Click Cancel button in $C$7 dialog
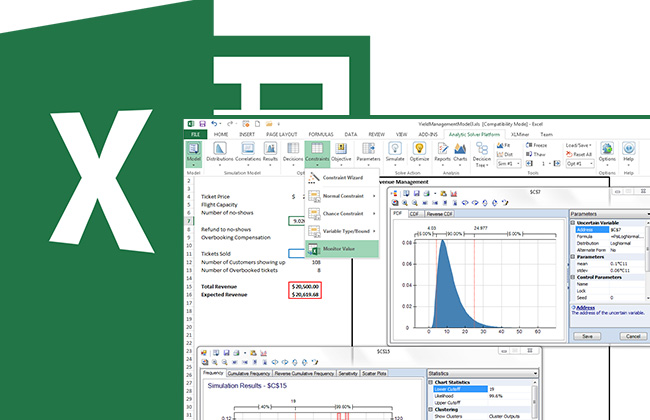The width and height of the screenshot is (650, 420). point(633,336)
